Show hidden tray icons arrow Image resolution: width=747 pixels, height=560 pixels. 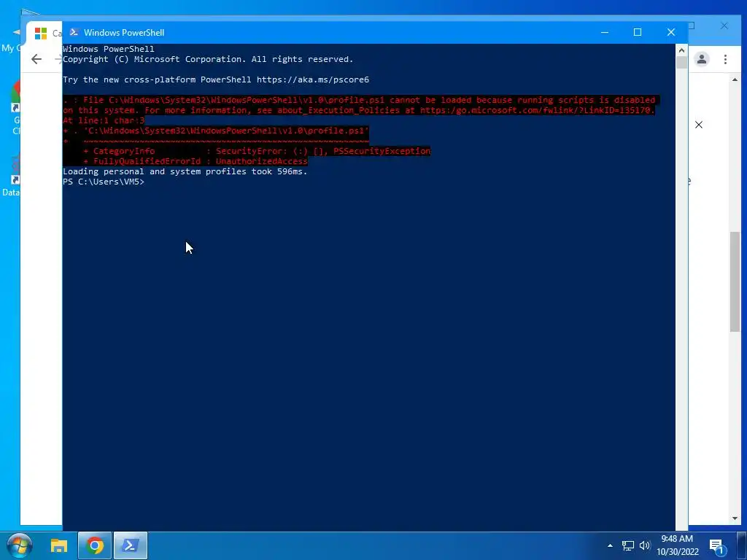coord(610,545)
